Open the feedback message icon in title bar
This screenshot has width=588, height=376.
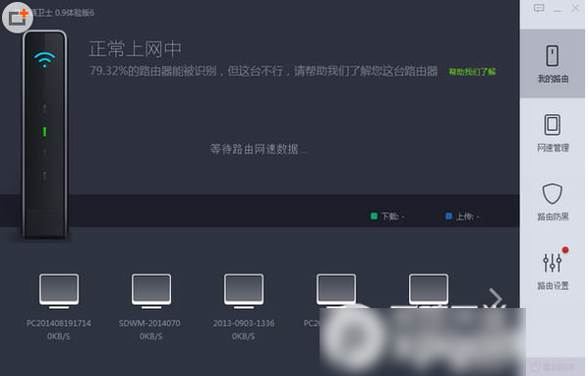(x=539, y=8)
